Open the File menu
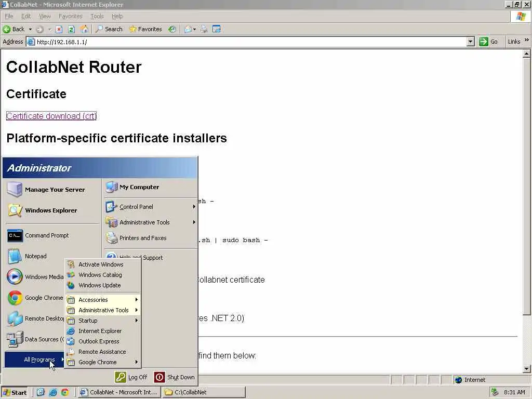Image resolution: width=532 pixels, height=399 pixels. coord(9,16)
